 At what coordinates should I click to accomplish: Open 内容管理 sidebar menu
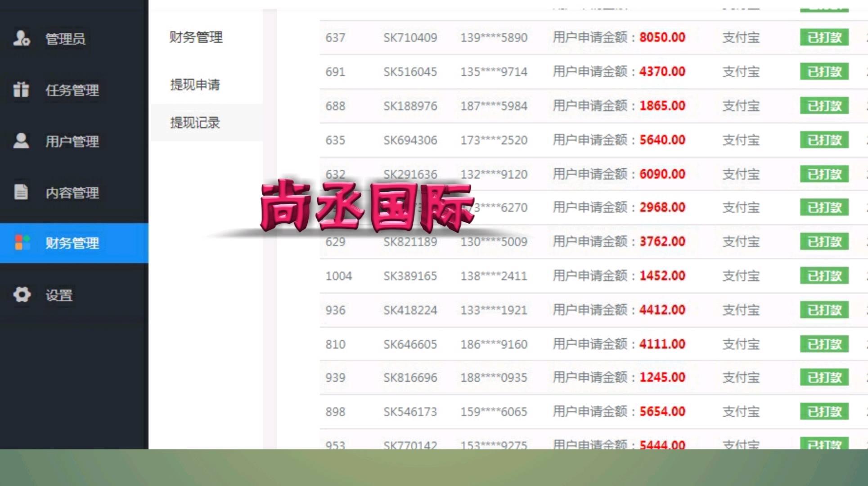[72, 193]
